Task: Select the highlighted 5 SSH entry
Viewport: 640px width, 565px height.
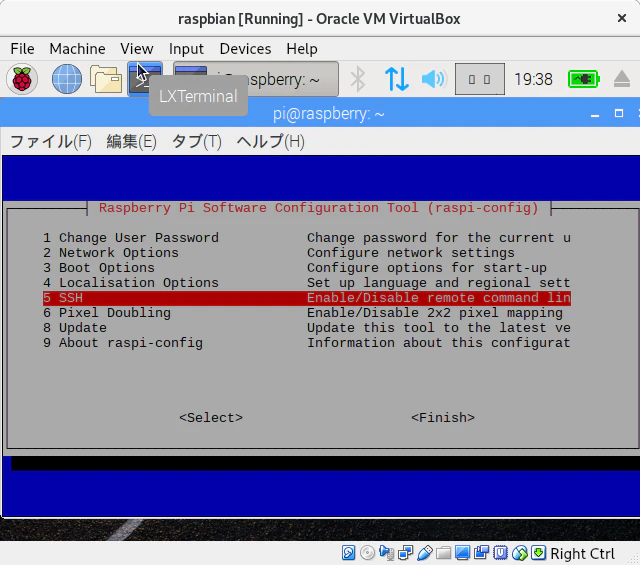Action: tap(307, 298)
